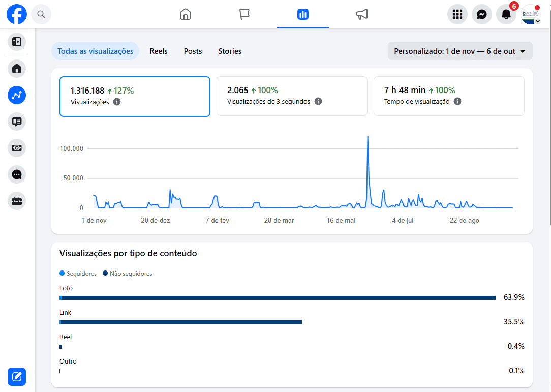This screenshot has height=392, width=551.
Task: Select the 1.316.188 Visualizações card
Action: 135,96
